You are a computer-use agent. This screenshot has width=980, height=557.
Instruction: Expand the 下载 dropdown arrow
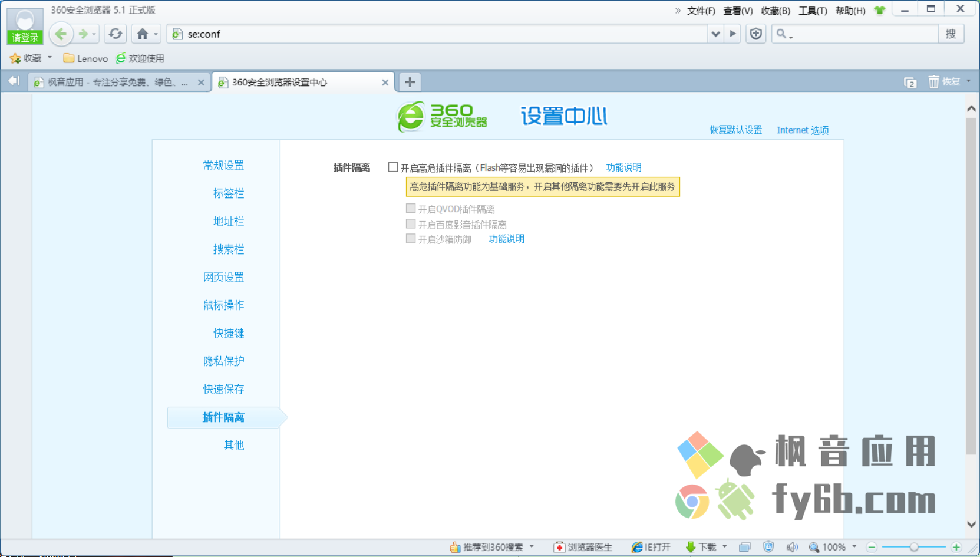click(725, 547)
